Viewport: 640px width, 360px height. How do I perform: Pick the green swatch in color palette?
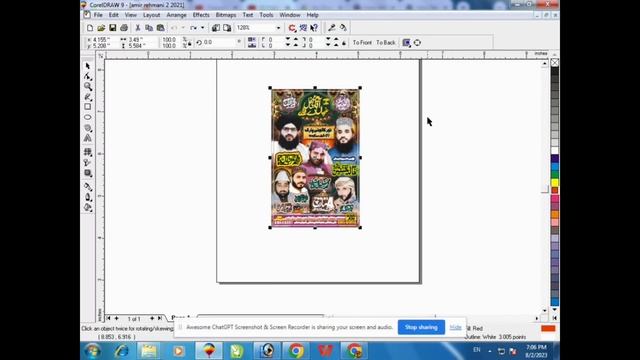click(555, 174)
